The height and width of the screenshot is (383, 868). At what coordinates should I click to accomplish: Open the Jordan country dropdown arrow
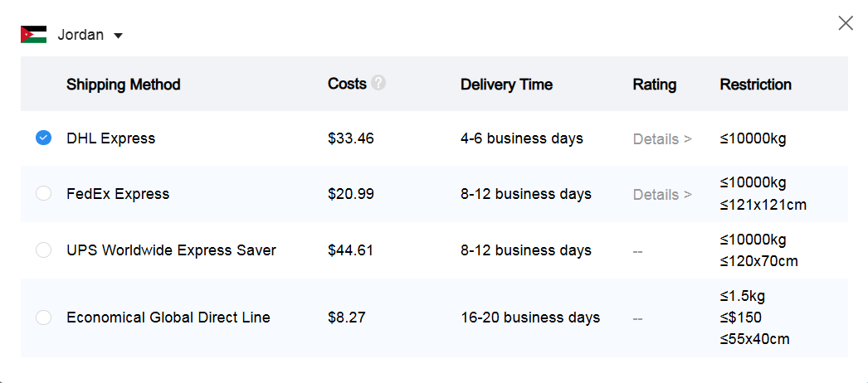pos(118,36)
